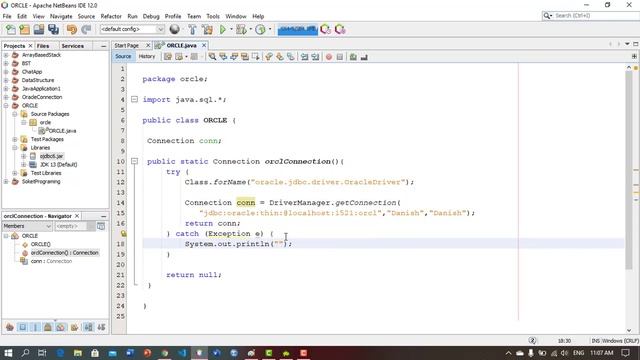Collapse the ORCLE project node
Viewport: 640px width, 360px height.
point(6,106)
